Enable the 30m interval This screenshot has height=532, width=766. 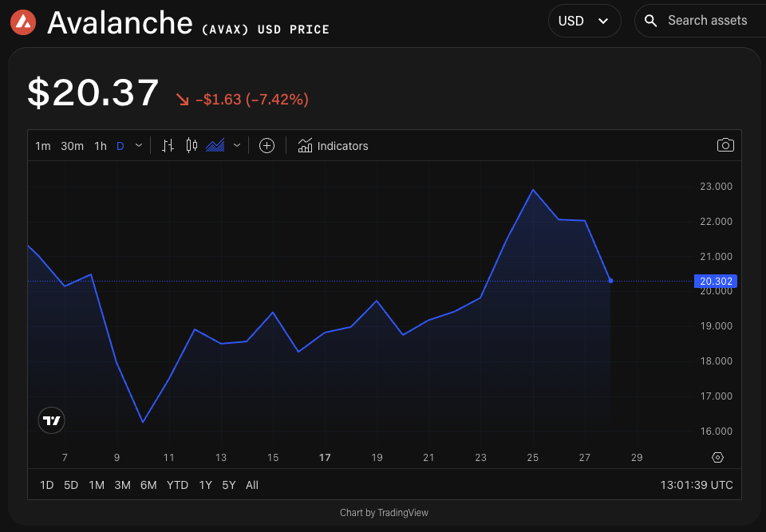72,146
